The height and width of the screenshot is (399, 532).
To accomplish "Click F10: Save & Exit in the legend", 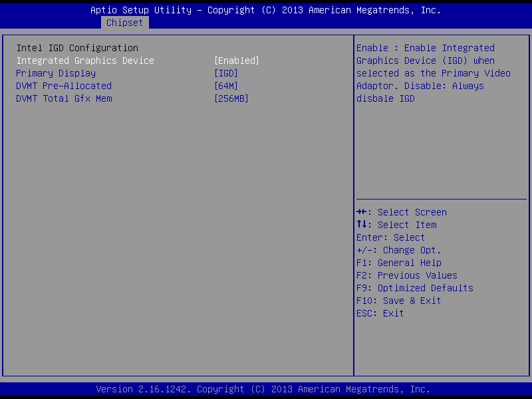I will (398, 301).
